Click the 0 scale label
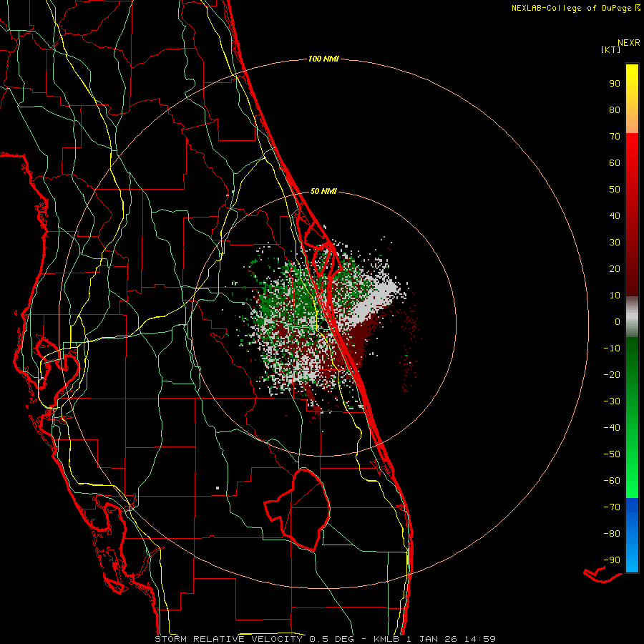The height and width of the screenshot is (644, 644). [618, 321]
